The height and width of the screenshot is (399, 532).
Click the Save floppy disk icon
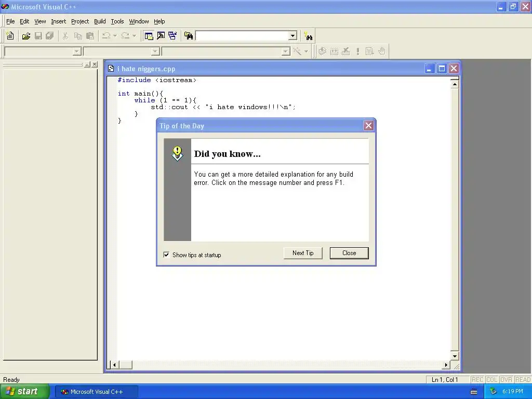click(38, 36)
